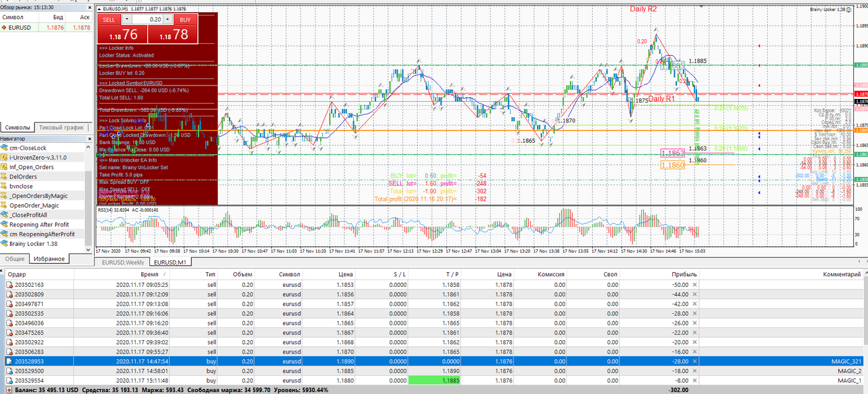Select the i-UrovenZero-v.3.11.0 indicator icon
This screenshot has height=394, width=868.
tap(4, 157)
